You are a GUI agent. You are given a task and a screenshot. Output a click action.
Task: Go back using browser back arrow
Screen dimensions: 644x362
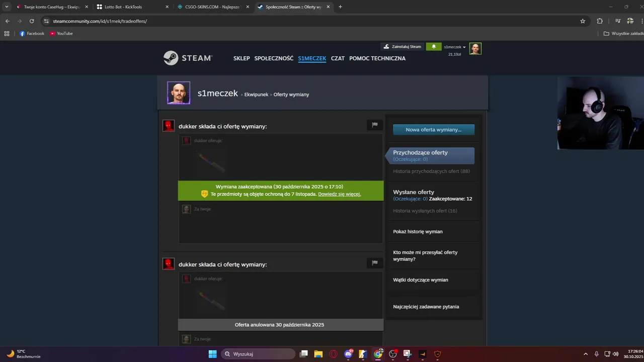7,21
